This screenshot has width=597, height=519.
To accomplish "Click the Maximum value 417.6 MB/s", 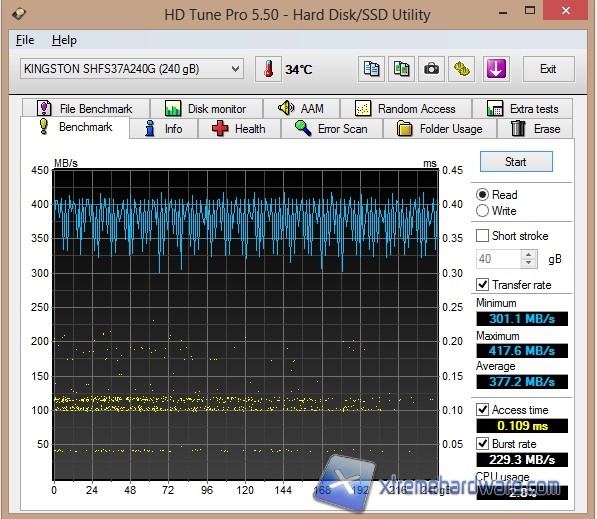I will coord(522,351).
